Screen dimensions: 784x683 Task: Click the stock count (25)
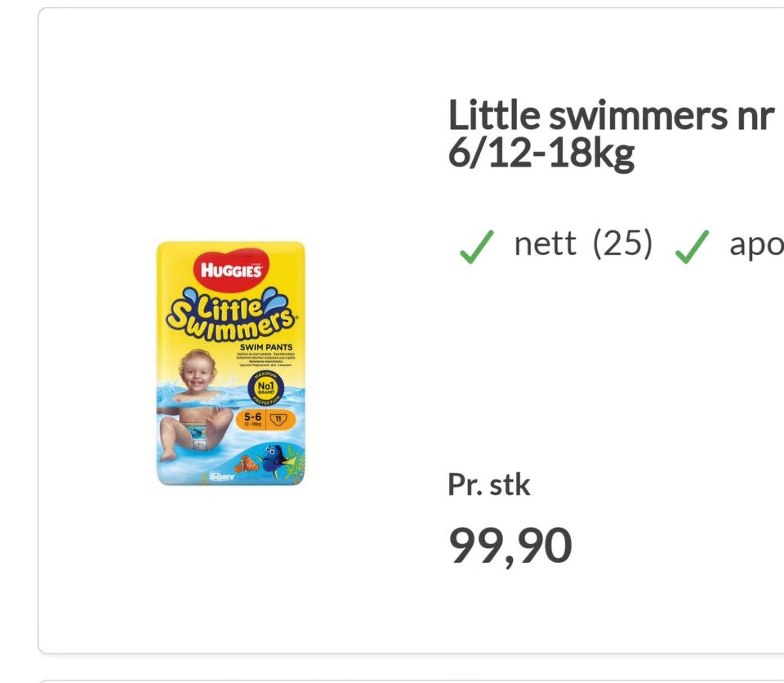pyautogui.click(x=622, y=243)
